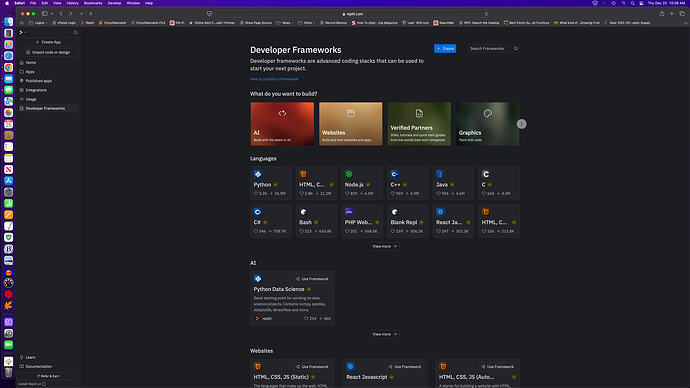Go forward in Safari
This screenshot has width=690, height=388.
point(70,14)
